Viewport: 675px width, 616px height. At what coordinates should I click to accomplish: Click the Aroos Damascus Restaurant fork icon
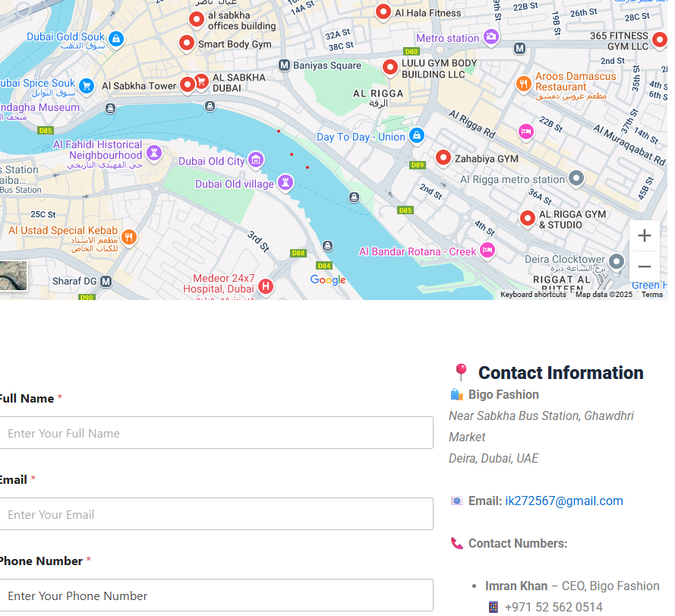pyautogui.click(x=523, y=83)
